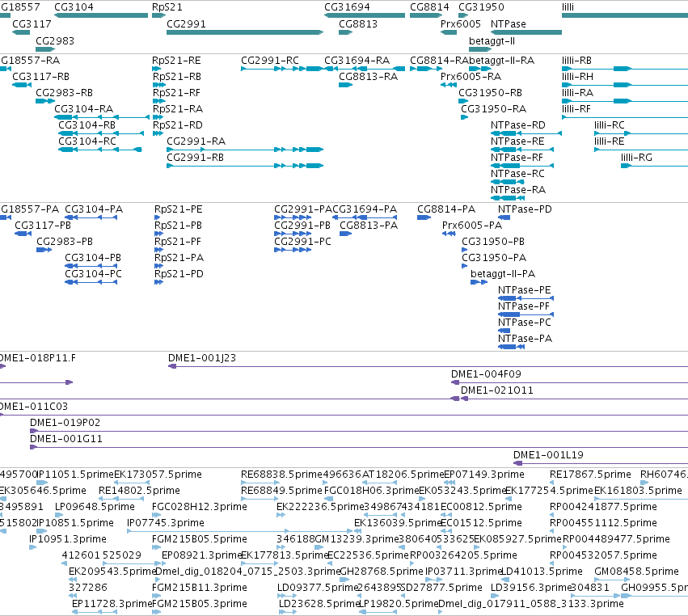Select the Prx6005 gene label
The height and width of the screenshot is (616, 688).
pos(461,24)
